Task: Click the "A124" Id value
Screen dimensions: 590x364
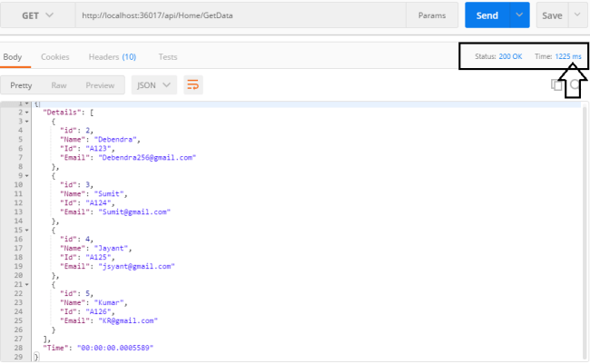Action: click(98, 203)
